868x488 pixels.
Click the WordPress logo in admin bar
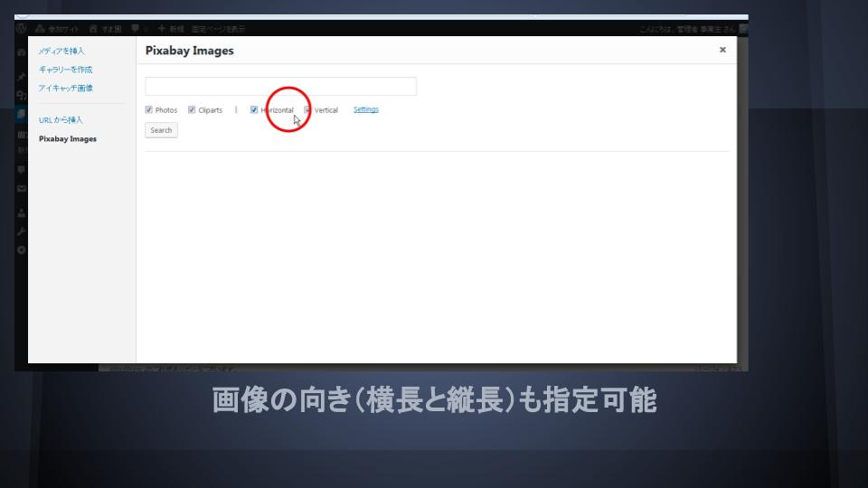[22, 29]
